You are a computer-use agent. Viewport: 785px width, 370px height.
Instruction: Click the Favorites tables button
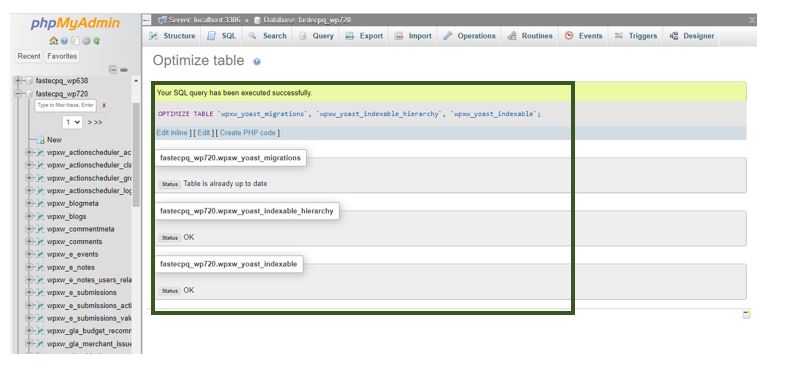point(62,57)
